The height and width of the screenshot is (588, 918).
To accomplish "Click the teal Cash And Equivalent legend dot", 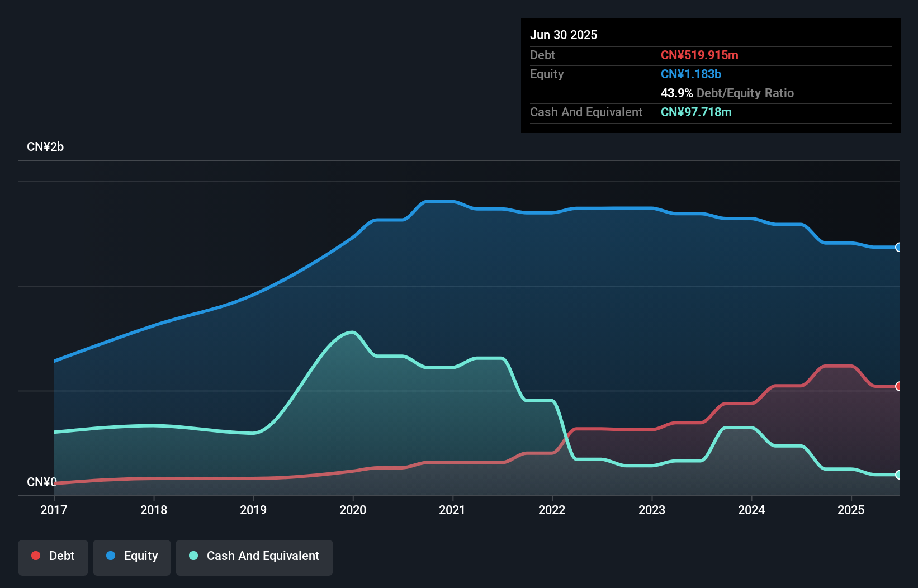I will (x=193, y=556).
